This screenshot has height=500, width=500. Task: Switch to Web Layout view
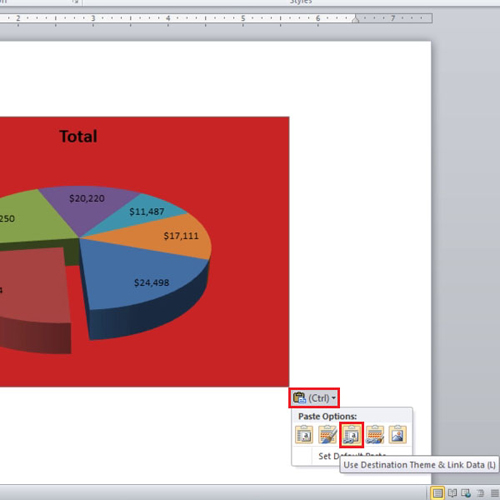click(466, 493)
